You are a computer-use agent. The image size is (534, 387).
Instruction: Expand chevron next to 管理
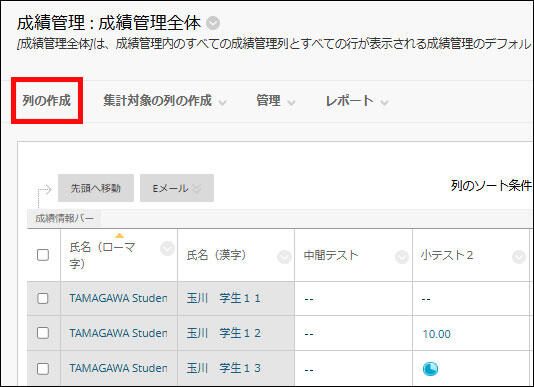(x=291, y=102)
